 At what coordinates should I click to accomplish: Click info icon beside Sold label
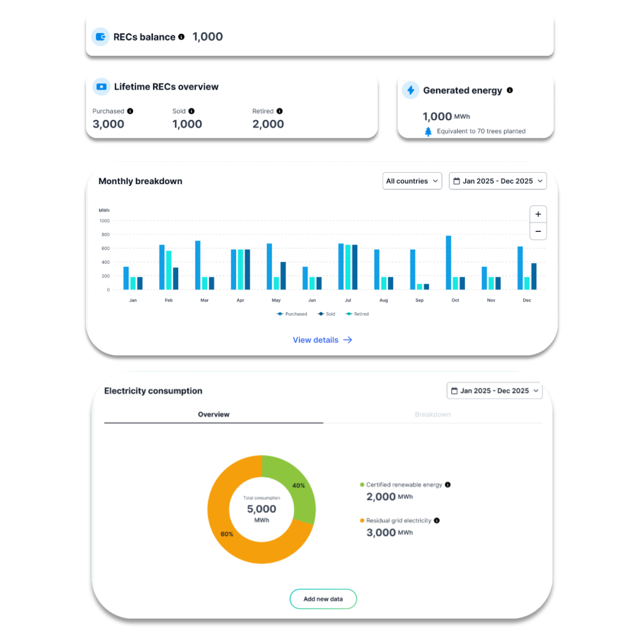(192, 111)
